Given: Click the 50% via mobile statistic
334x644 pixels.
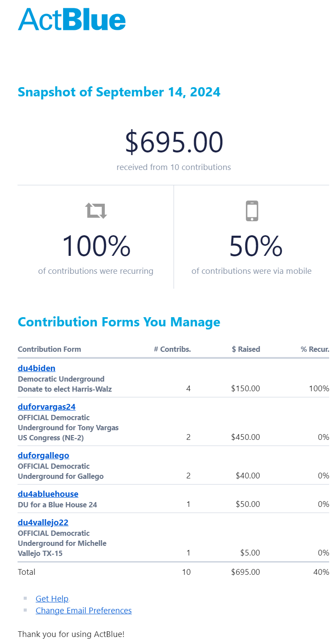Looking at the screenshot, I should click(256, 246).
